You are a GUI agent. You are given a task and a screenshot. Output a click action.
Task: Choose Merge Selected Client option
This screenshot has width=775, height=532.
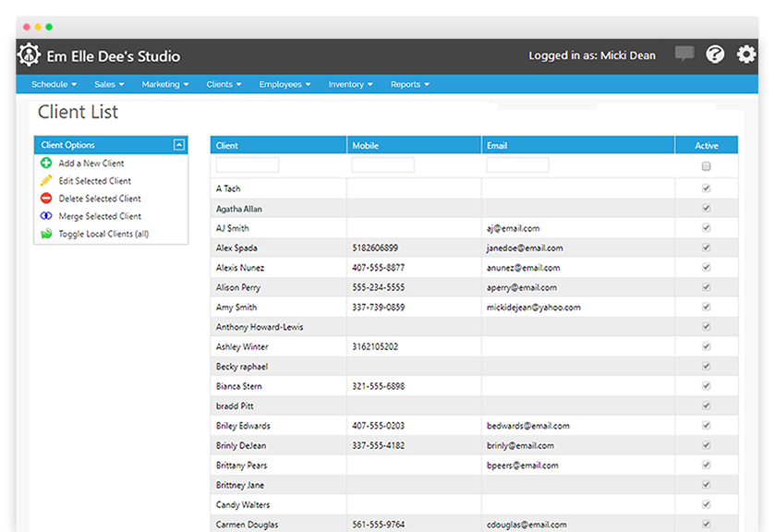point(100,216)
